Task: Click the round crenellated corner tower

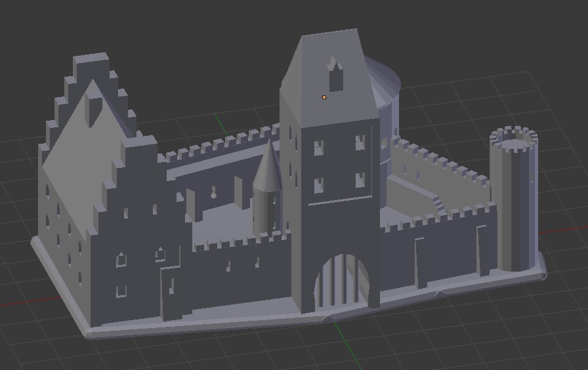Action: click(514, 199)
